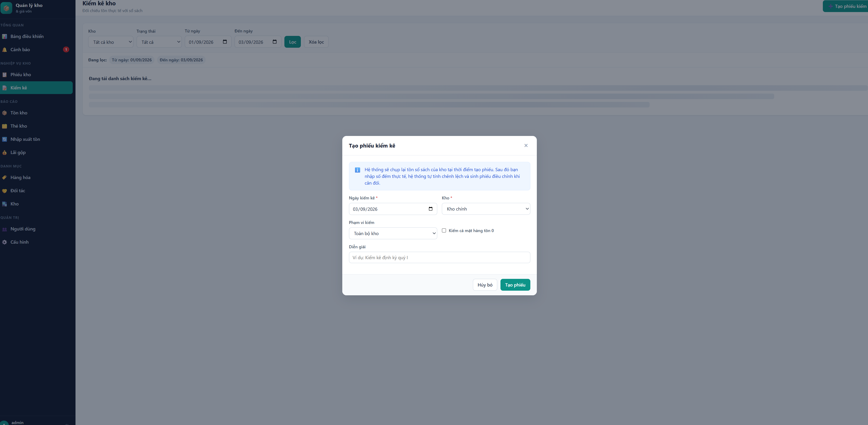The image size is (868, 425).
Task: Click the Đến ngày filter date field
Action: [x=258, y=42]
